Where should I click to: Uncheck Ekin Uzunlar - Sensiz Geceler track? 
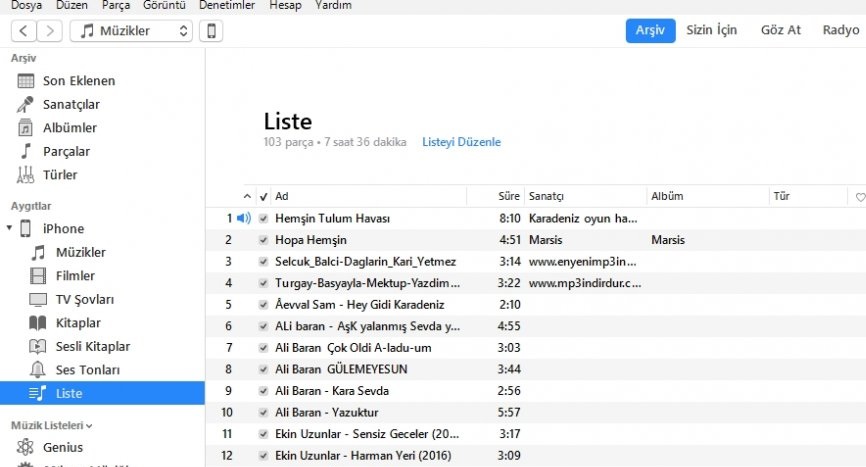tap(263, 434)
